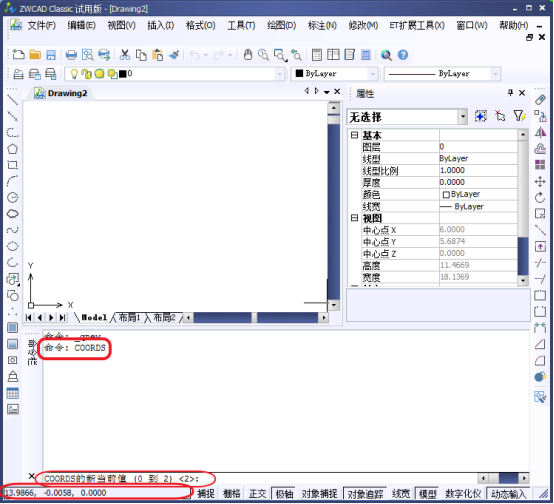The image size is (554, 504).
Task: Toggle 对象捕捉 object snap in status bar
Action: [x=320, y=493]
